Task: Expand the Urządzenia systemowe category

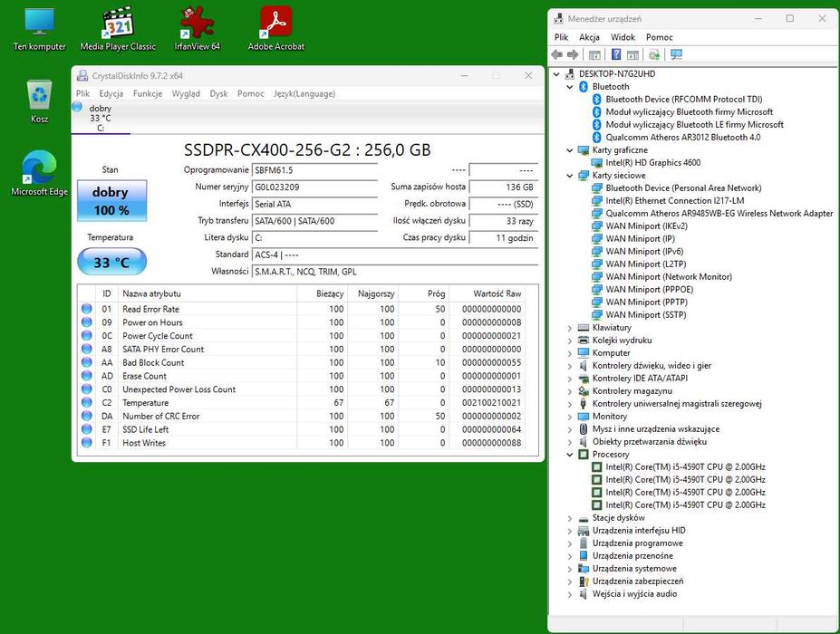Action: pyautogui.click(x=570, y=569)
